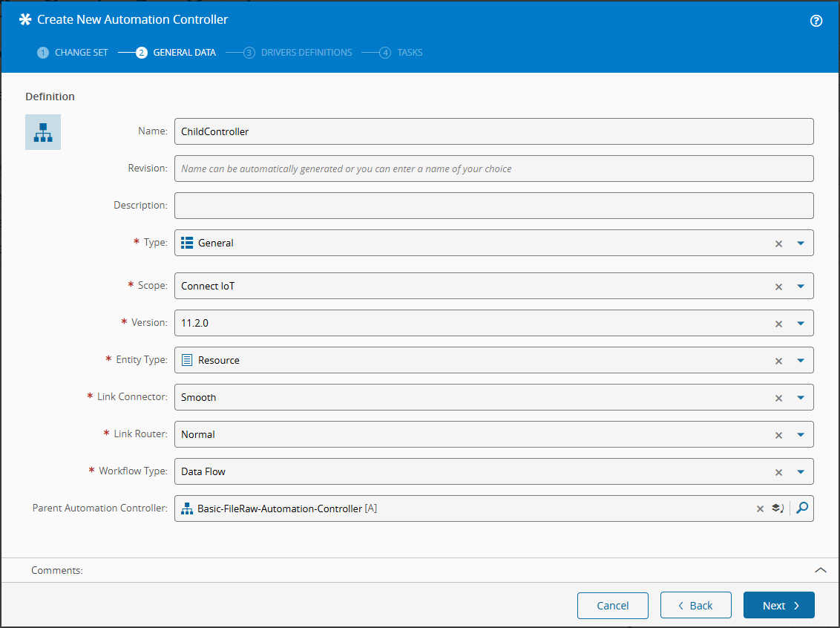The image size is (840, 628).
Task: Clear the Scope field value
Action: tap(778, 287)
